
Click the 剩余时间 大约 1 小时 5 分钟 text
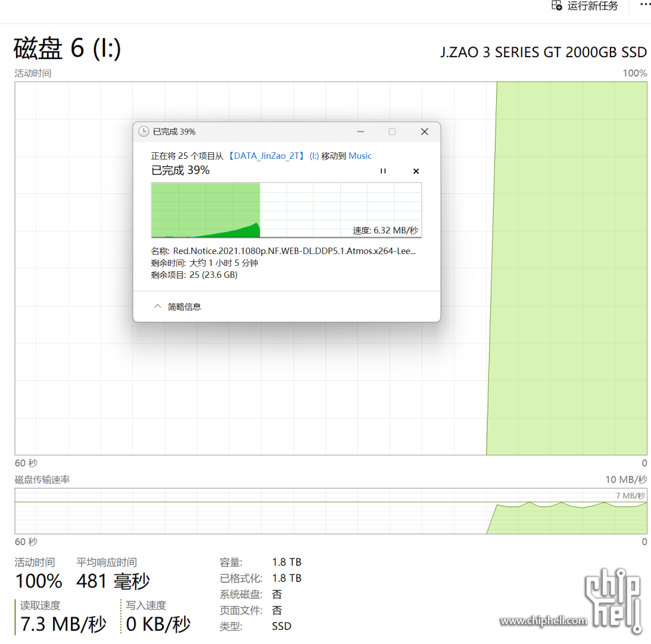click(x=205, y=263)
